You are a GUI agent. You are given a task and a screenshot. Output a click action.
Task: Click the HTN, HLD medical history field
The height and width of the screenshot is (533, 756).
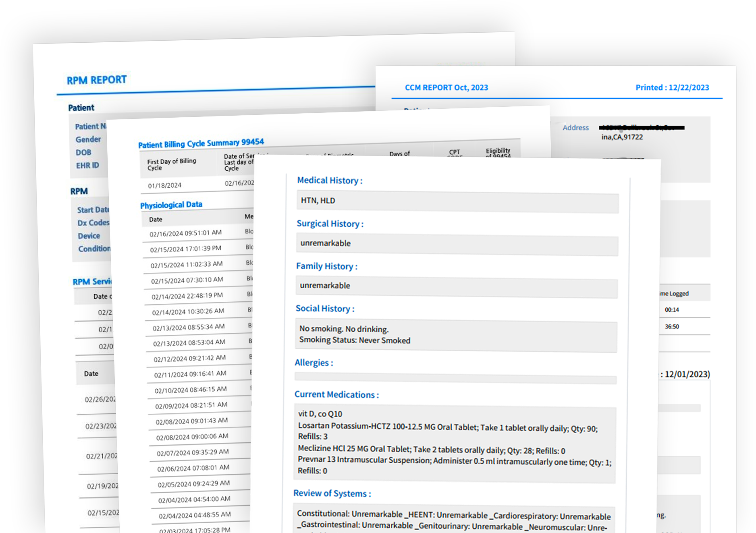458,201
